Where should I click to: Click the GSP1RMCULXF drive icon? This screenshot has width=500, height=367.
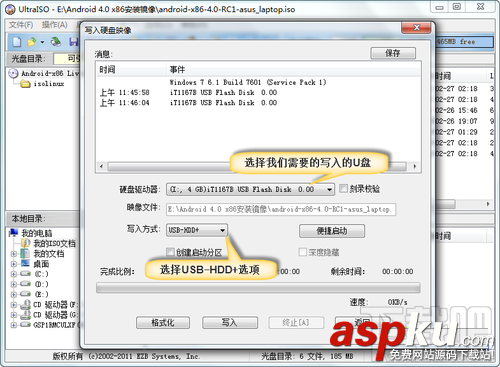[25, 324]
